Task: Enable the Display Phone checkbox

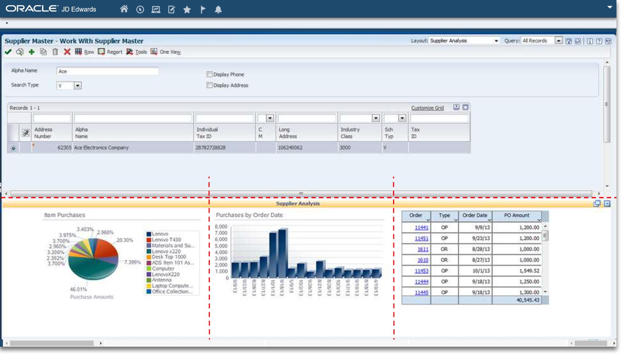Action: (x=209, y=74)
